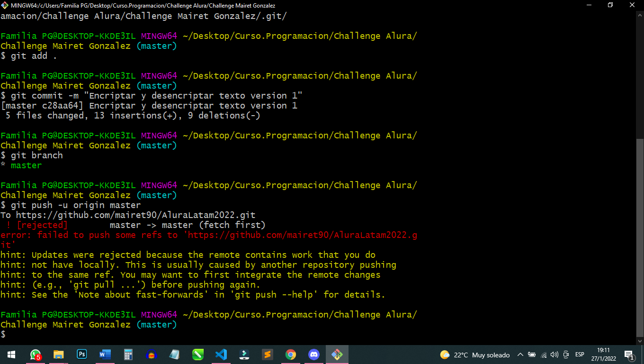
Task: Click the Git Bash taskbar icon
Action: pyautogui.click(x=337, y=355)
